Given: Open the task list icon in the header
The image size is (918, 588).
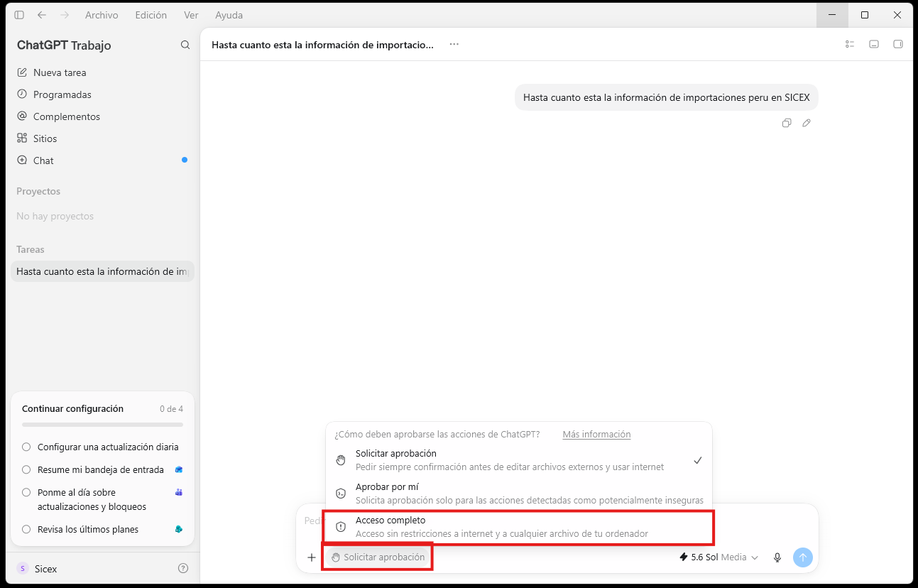Looking at the screenshot, I should coord(850,44).
